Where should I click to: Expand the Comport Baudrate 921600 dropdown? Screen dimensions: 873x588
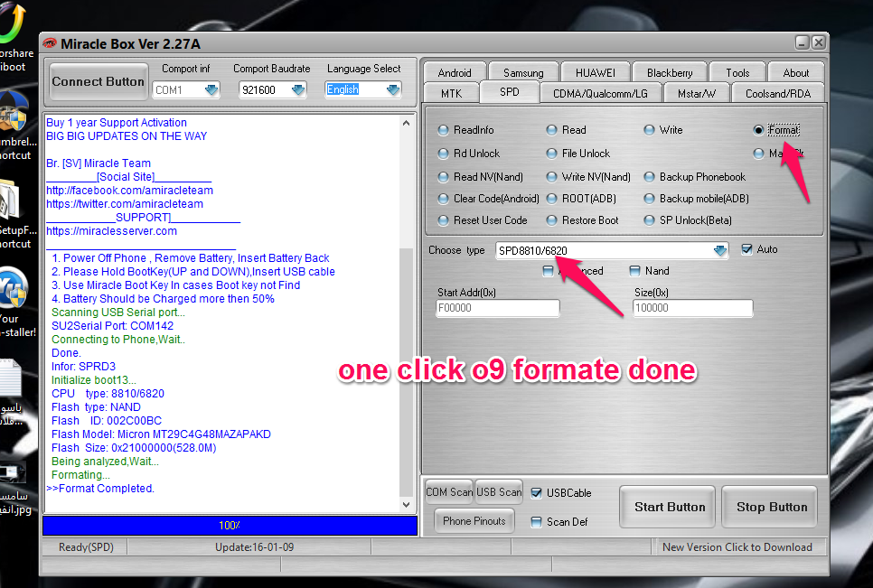[298, 89]
